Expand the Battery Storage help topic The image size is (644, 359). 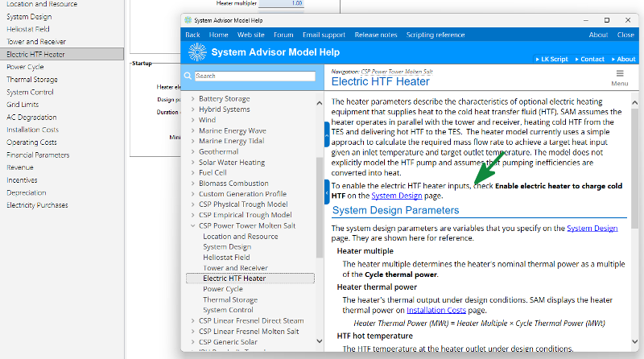(x=192, y=98)
